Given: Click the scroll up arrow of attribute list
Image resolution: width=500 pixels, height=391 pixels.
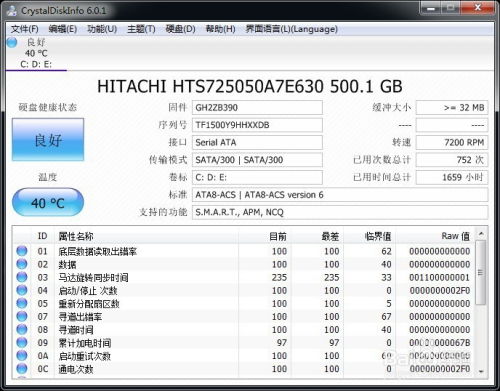Looking at the screenshot, I should (481, 234).
